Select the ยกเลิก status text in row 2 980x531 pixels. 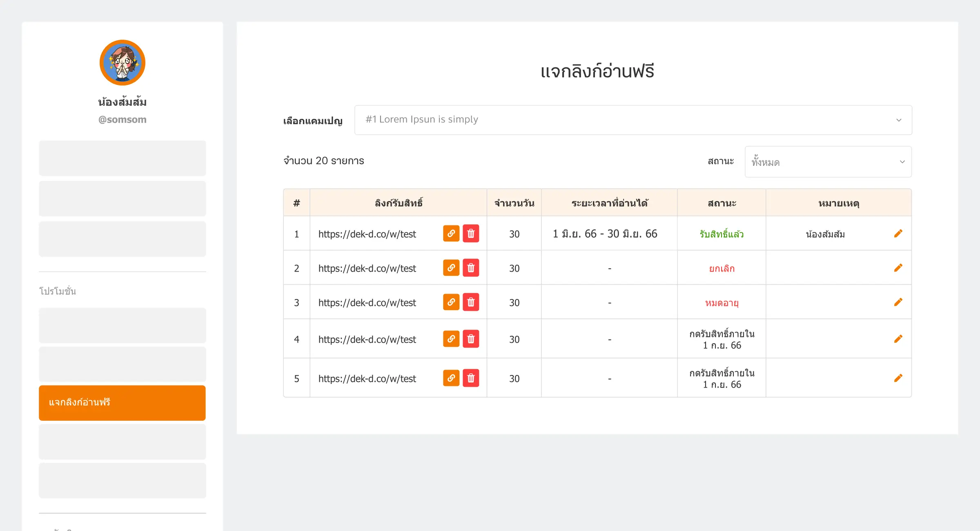[721, 268]
